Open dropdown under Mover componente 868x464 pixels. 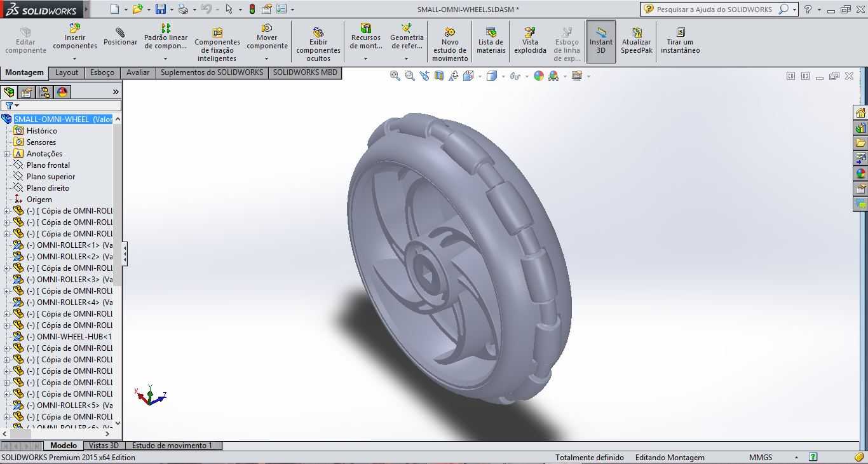[267, 58]
